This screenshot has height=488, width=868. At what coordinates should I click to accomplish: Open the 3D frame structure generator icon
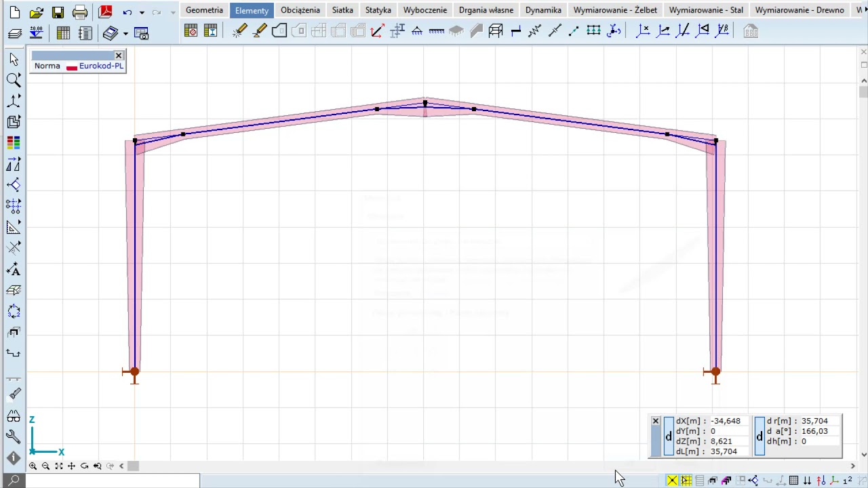coord(496,30)
